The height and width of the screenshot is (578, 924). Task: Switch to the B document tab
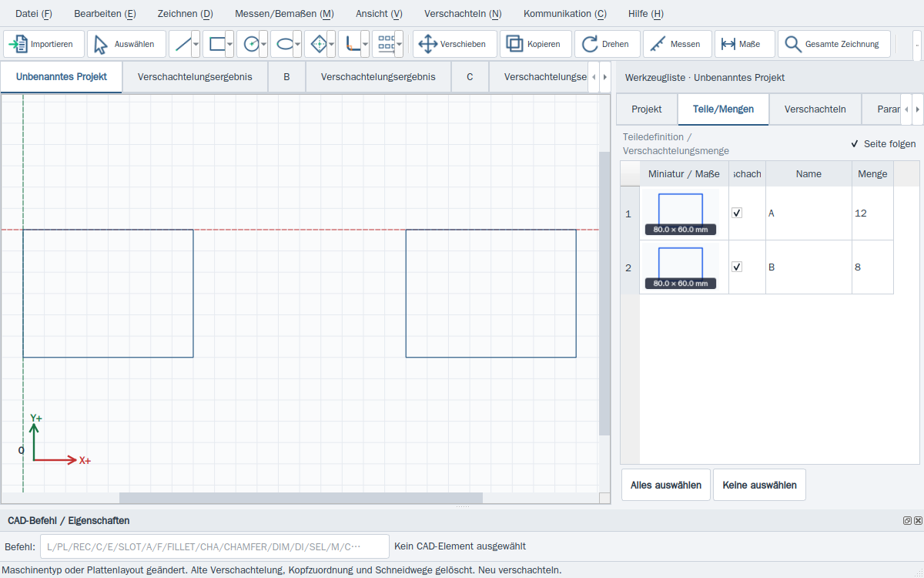click(286, 77)
